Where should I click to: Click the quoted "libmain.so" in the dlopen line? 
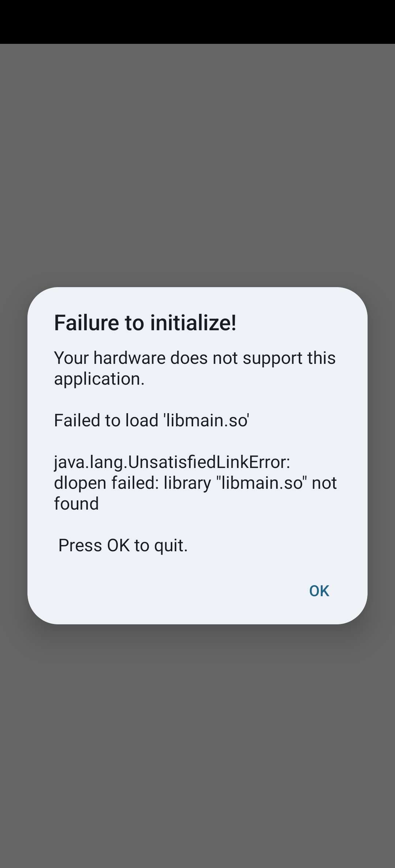(261, 483)
